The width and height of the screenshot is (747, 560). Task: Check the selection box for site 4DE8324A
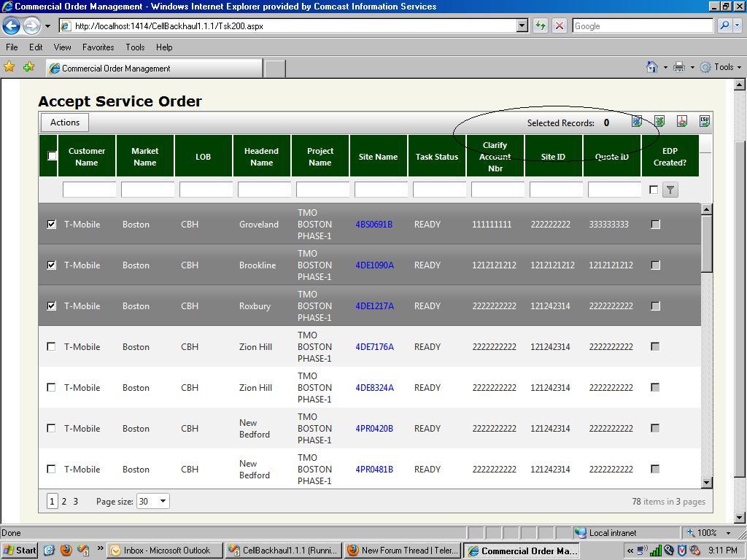pos(52,388)
